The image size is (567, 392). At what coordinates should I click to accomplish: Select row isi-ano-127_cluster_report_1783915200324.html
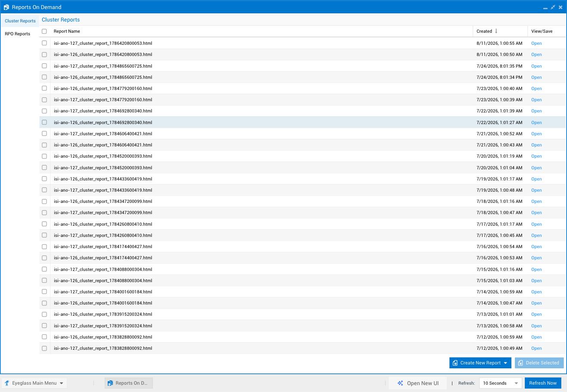click(302, 326)
